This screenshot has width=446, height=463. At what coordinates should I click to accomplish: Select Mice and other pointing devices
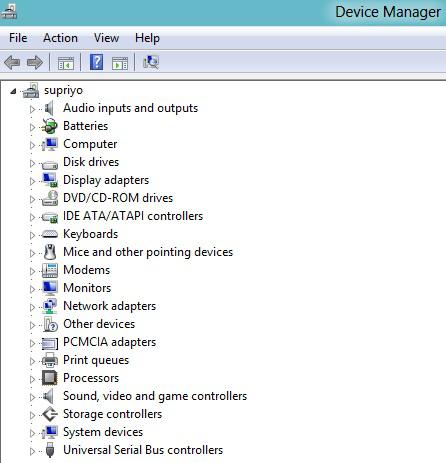coord(148,252)
